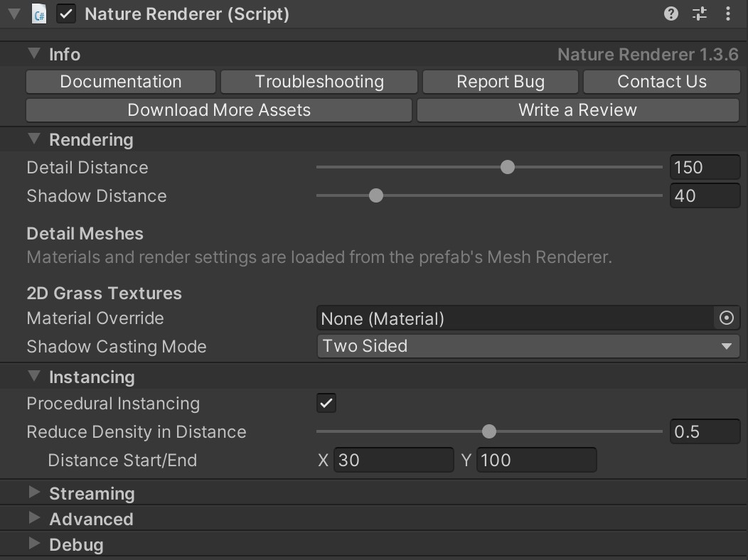Expand the Advanced section

tap(33, 519)
